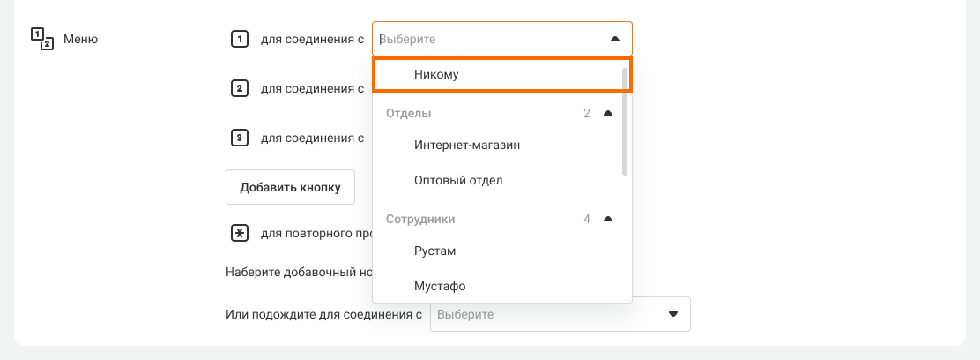Click the key 1 button icon

tap(238, 39)
